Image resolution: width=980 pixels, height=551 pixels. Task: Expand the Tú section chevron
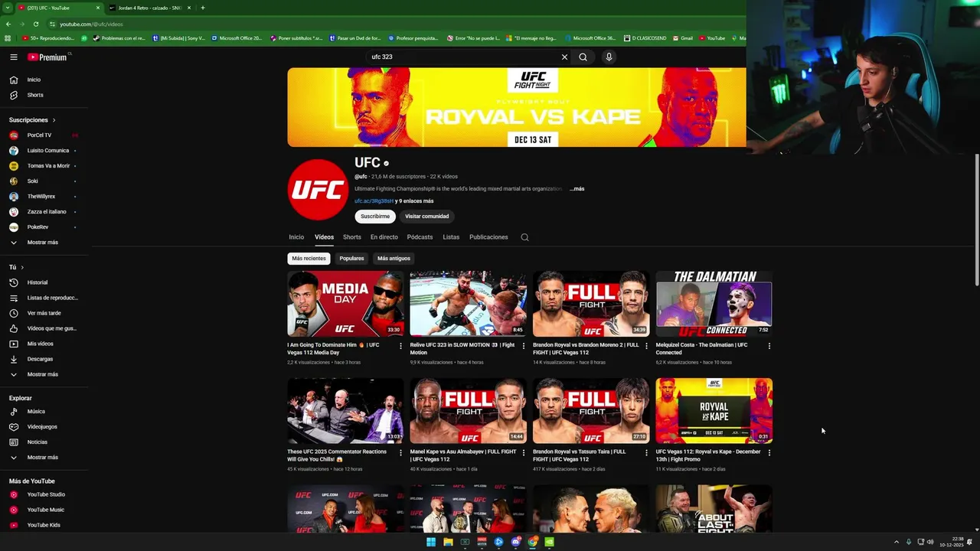pos(22,267)
